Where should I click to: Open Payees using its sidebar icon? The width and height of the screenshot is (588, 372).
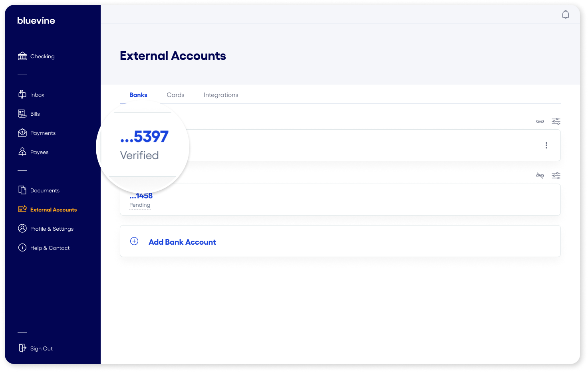(x=22, y=152)
